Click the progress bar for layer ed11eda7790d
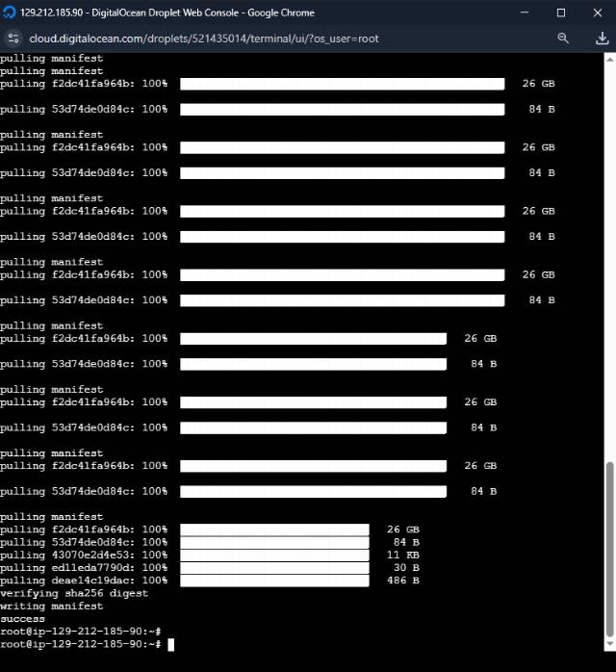Screen dimensions: 616x672 (x=274, y=568)
